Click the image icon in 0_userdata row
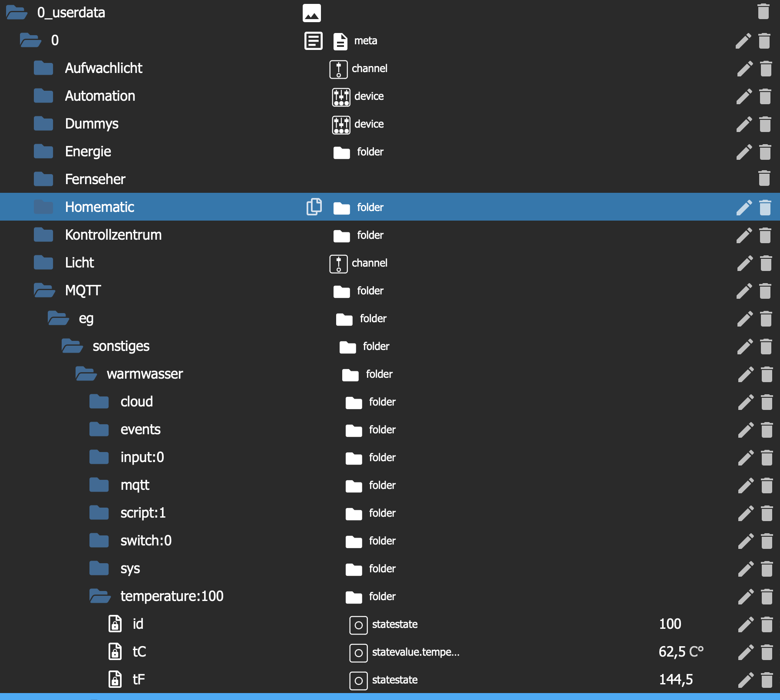 tap(312, 13)
